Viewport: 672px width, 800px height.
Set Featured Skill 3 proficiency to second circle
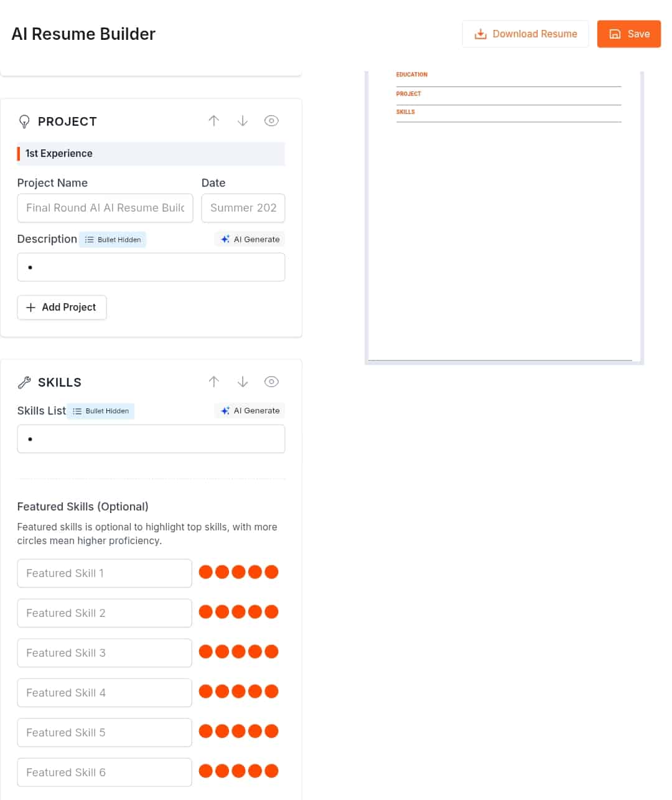(x=222, y=651)
